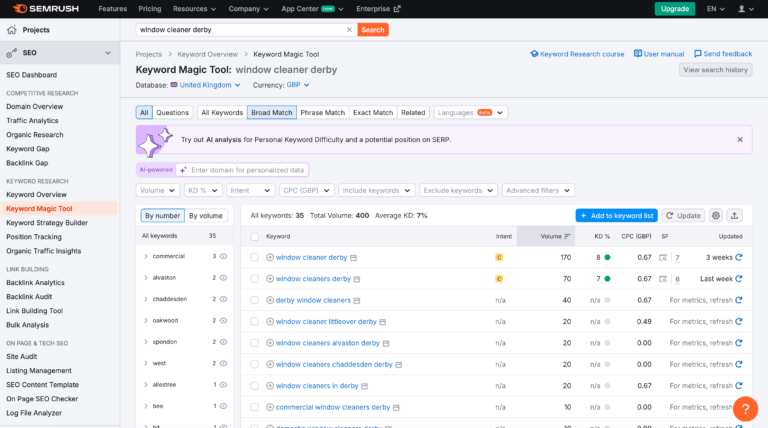The image size is (768, 428).
Task: Open the CPC (GBP) filter dropdown
Action: [x=306, y=190]
